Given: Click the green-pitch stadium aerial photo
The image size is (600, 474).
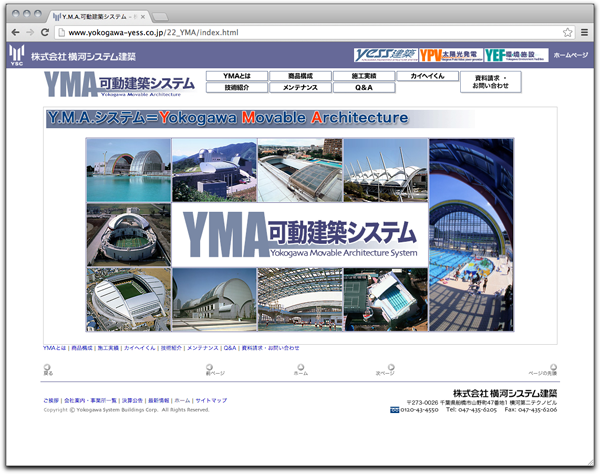Looking at the screenshot, I should tap(129, 300).
